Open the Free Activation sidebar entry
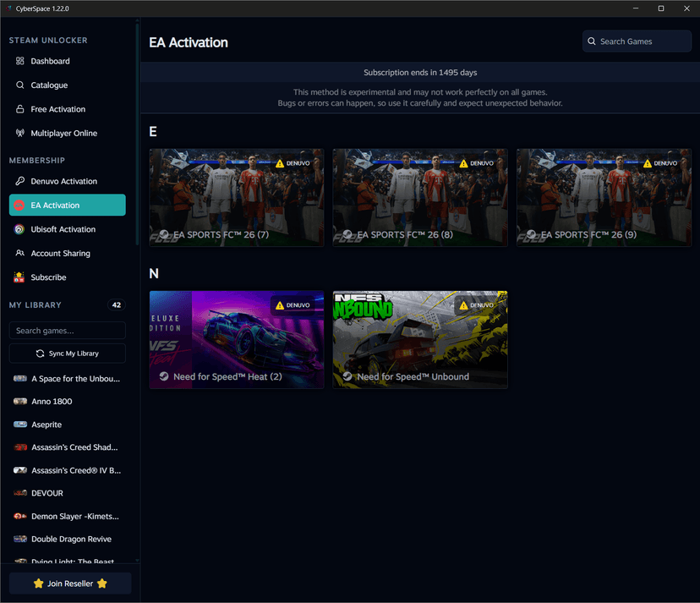 click(59, 108)
